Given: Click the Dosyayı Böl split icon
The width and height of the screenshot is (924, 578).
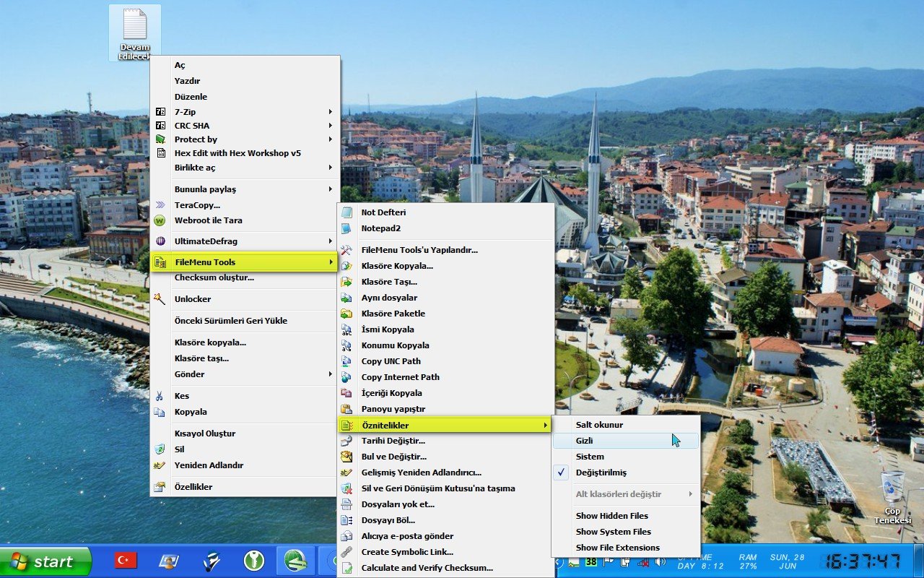Looking at the screenshot, I should (346, 520).
